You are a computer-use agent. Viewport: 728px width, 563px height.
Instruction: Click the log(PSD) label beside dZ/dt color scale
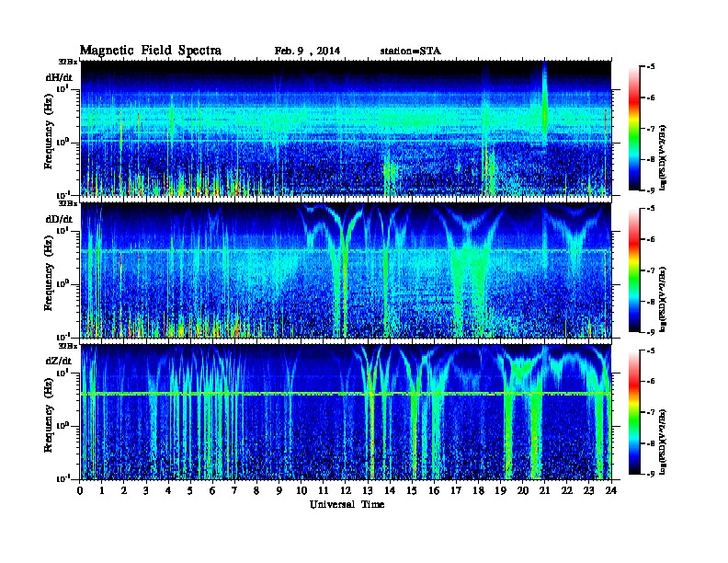click(x=663, y=442)
